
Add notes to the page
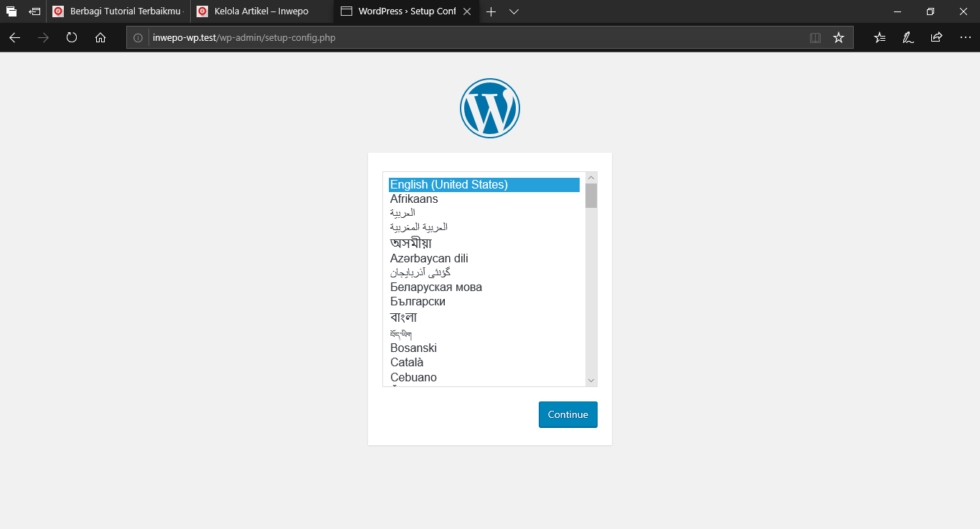coord(908,38)
